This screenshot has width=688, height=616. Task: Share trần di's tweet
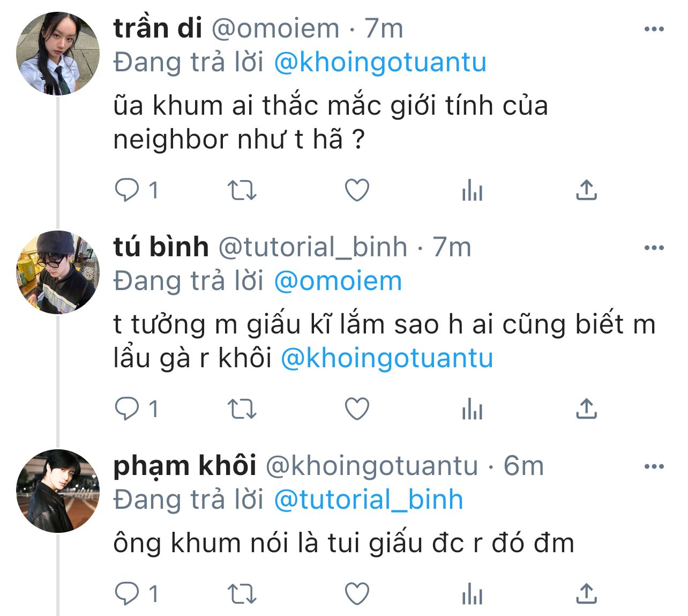pos(587,190)
